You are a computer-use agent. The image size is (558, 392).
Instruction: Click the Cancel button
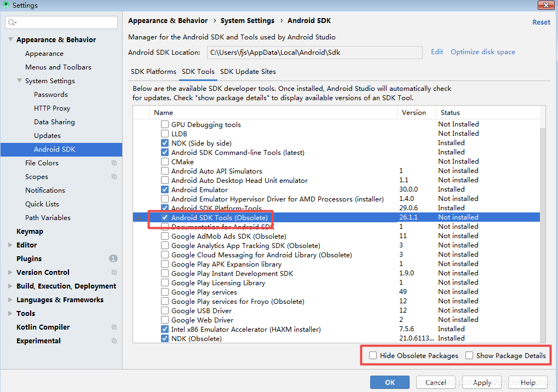click(435, 382)
